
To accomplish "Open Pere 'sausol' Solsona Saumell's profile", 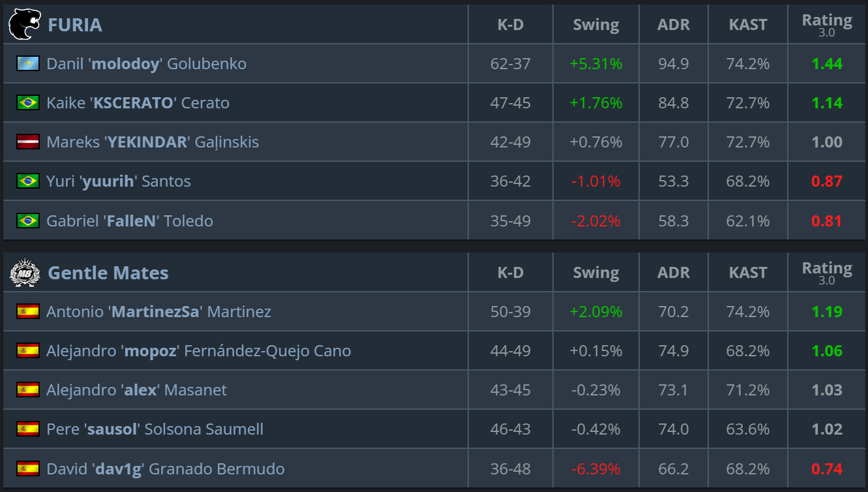I will point(155,429).
